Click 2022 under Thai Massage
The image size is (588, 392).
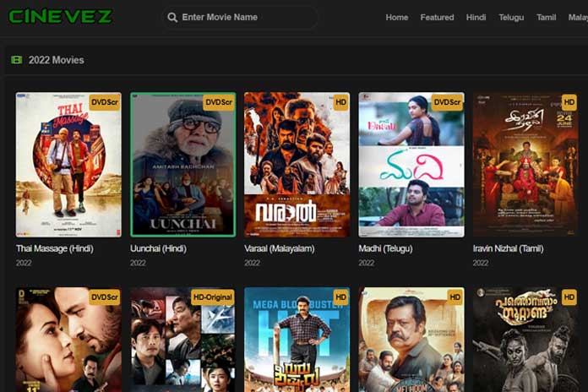coord(24,263)
